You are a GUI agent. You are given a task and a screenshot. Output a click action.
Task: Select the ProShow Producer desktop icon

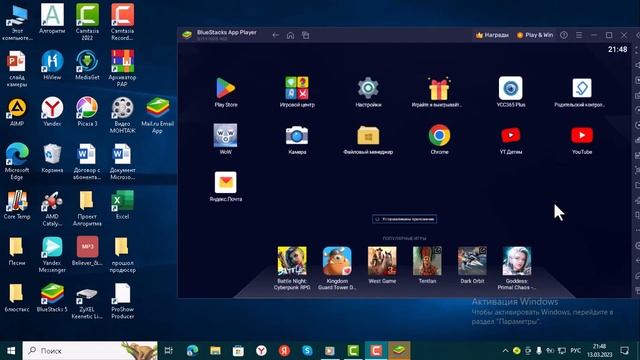tap(122, 294)
